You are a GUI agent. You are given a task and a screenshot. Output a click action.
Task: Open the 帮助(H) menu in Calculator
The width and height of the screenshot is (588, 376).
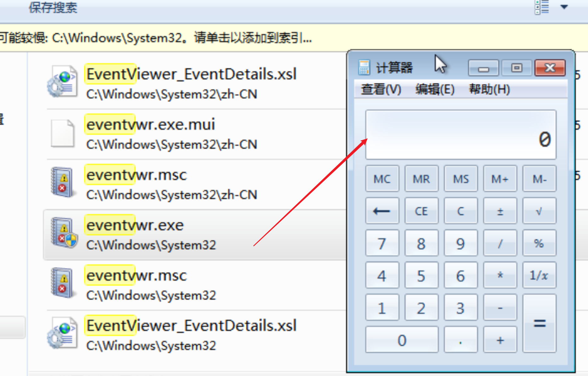pyautogui.click(x=489, y=89)
